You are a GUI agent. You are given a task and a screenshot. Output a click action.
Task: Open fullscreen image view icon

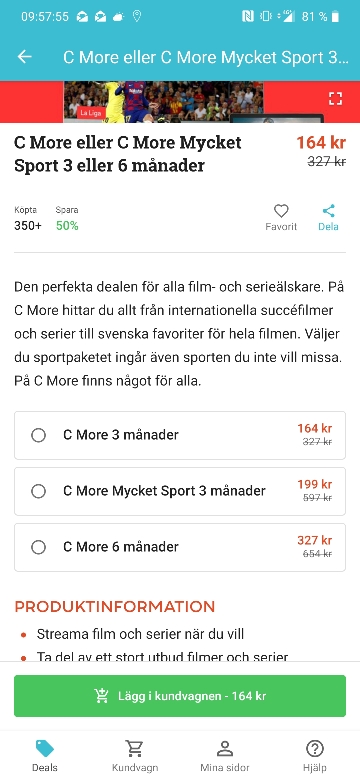point(336,98)
